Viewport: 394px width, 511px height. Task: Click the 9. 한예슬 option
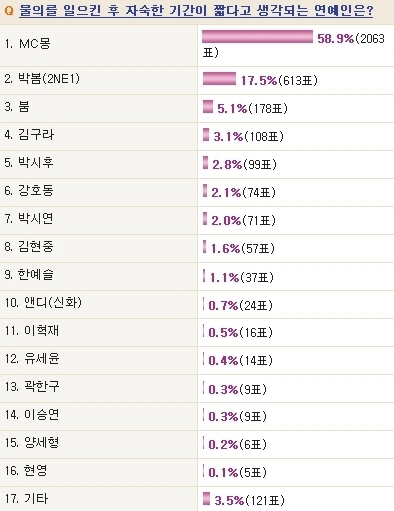pyautogui.click(x=29, y=275)
